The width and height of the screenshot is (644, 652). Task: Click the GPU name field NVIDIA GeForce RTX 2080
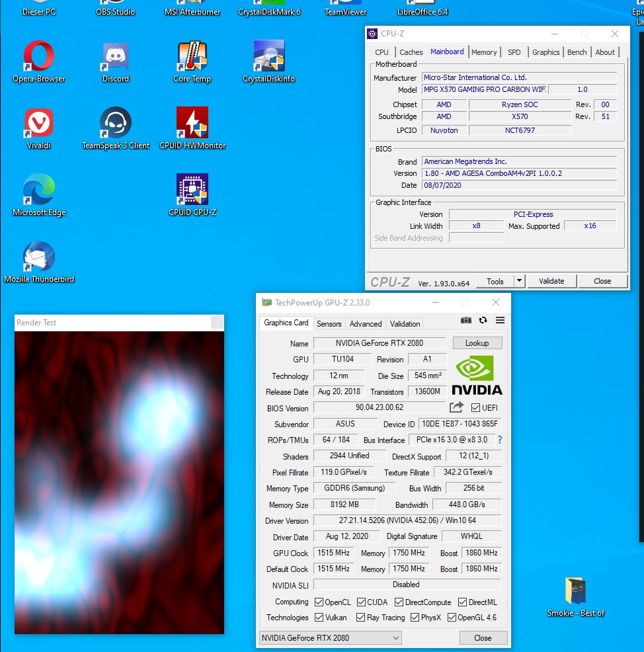click(379, 343)
